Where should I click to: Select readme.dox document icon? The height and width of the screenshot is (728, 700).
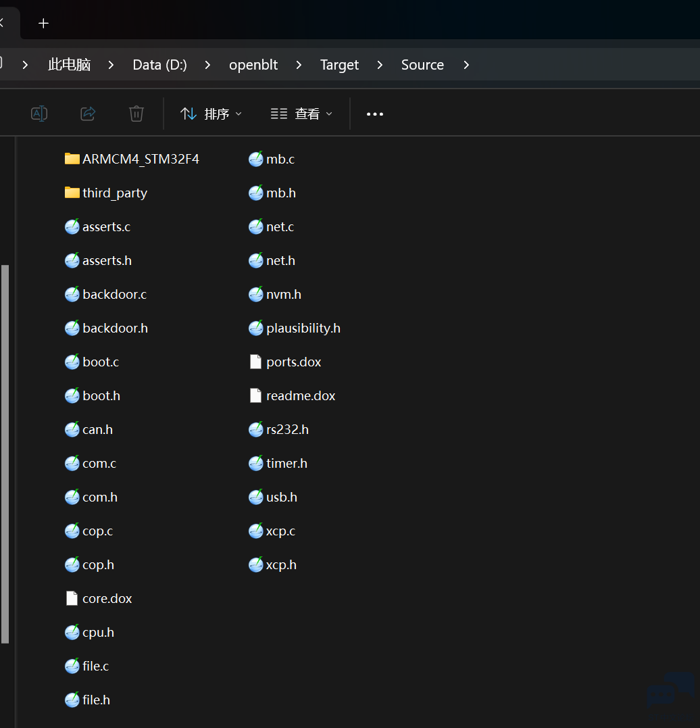point(256,395)
